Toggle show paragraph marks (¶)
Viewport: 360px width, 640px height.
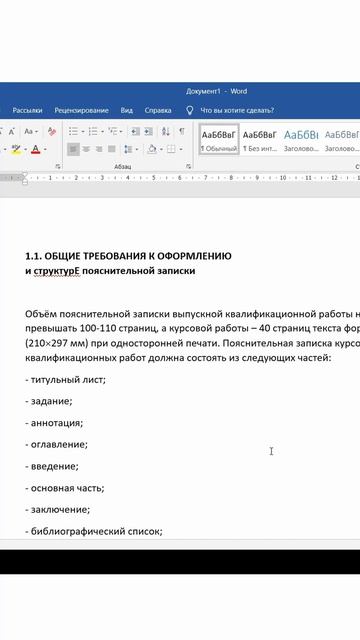pyautogui.click(x=182, y=131)
